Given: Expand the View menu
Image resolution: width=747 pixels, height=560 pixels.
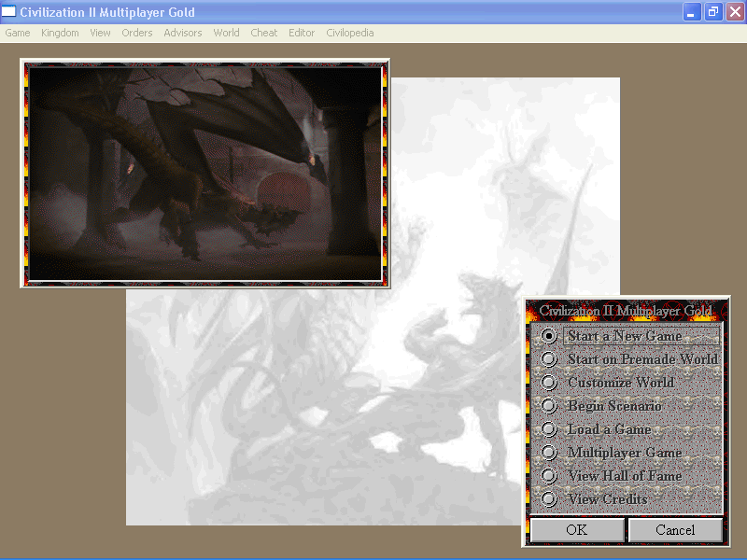Looking at the screenshot, I should tap(100, 33).
